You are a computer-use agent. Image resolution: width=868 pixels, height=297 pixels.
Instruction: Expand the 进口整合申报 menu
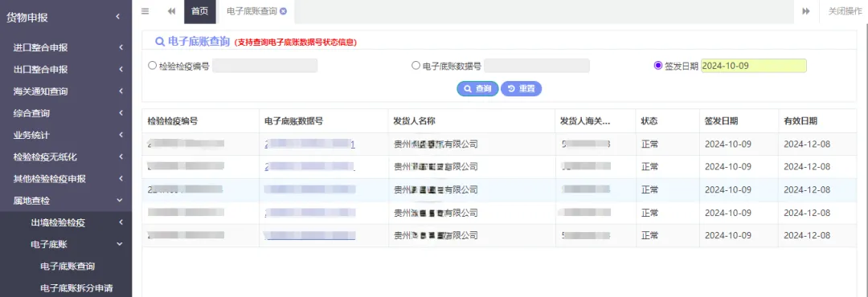66,47
